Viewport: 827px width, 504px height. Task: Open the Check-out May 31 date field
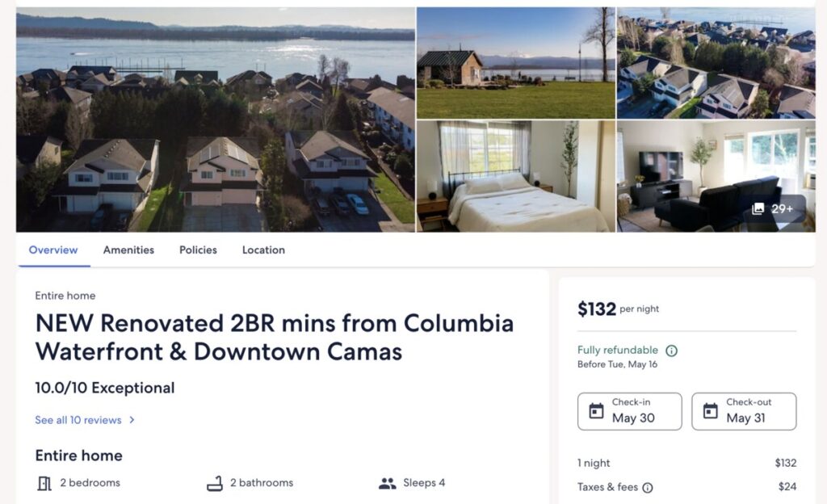click(x=744, y=411)
